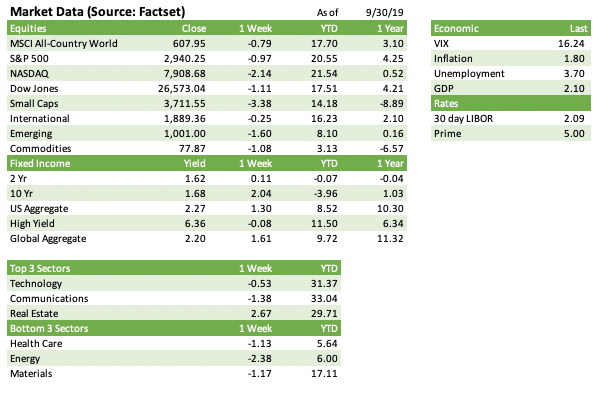
Task: Click the High Yield row label
Action: pyautogui.click(x=32, y=223)
